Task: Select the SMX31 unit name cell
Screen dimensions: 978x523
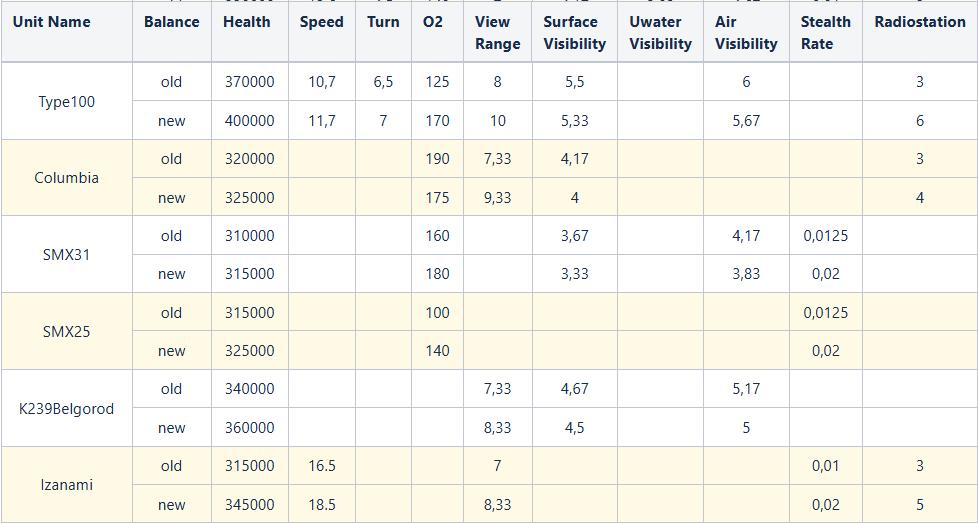Action: [66, 254]
